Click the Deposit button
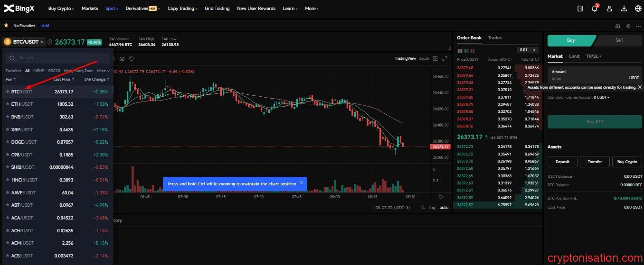 [x=562, y=162]
